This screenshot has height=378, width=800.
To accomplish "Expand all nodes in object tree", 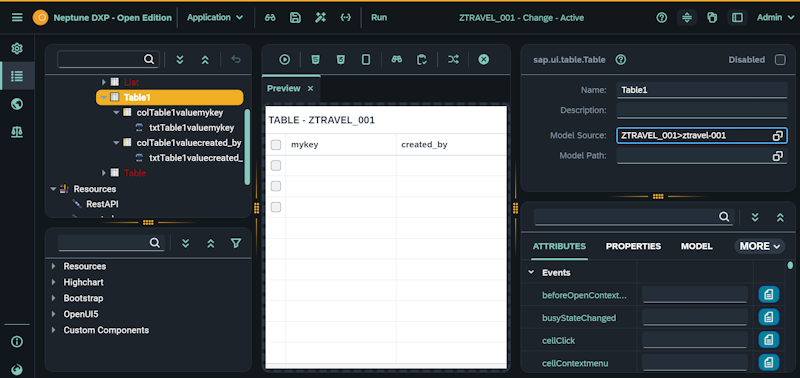I will 180,60.
